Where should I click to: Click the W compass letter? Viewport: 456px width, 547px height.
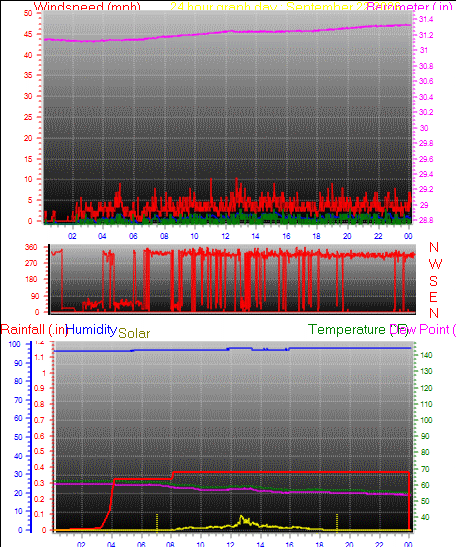435,264
